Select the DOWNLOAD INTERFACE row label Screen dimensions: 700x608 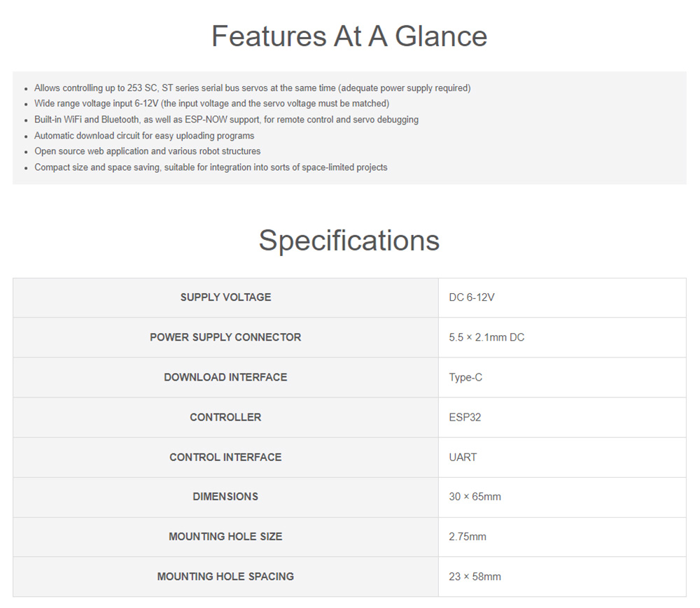coord(225,377)
